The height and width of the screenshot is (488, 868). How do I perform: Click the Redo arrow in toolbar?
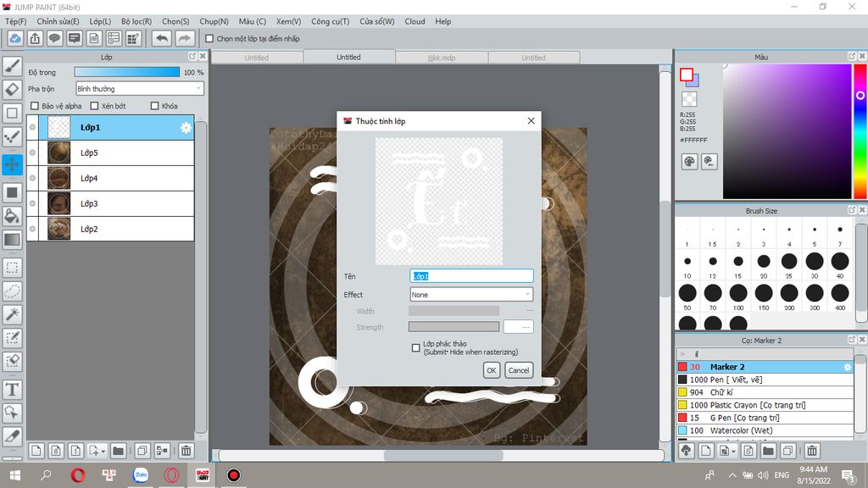click(x=184, y=39)
